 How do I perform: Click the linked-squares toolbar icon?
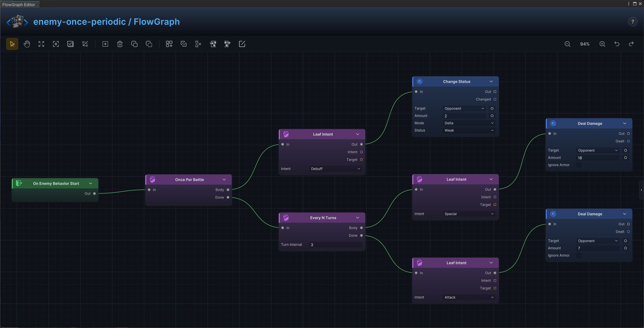184,44
